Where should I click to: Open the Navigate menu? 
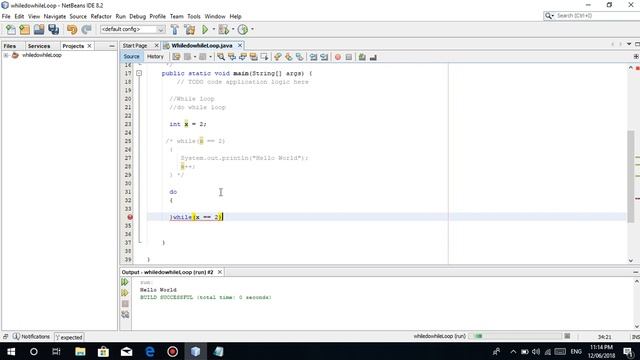55,16
